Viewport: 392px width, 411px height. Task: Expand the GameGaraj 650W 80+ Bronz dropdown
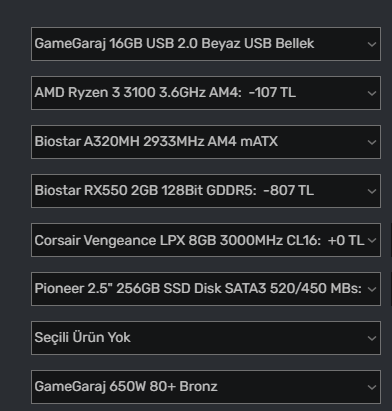[206, 387]
